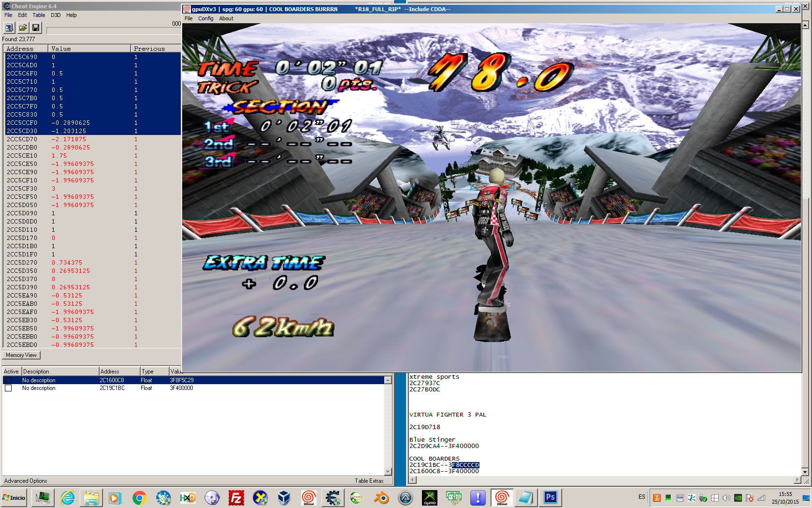Switch to active DEmul taskbar button

tap(502, 497)
